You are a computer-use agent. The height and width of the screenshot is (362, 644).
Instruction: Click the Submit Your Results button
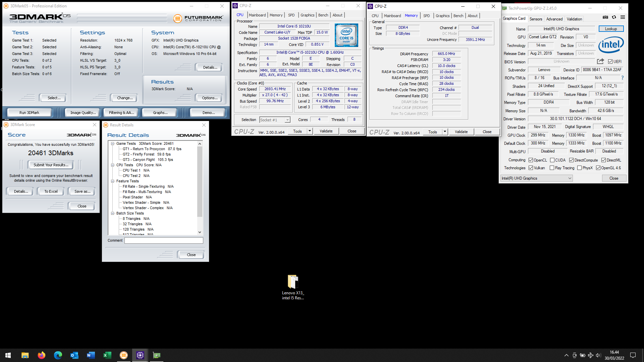(x=51, y=165)
